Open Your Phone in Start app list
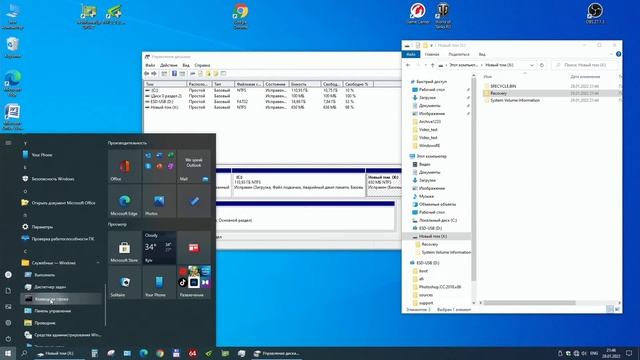This screenshot has height=360, width=640. [x=61, y=155]
